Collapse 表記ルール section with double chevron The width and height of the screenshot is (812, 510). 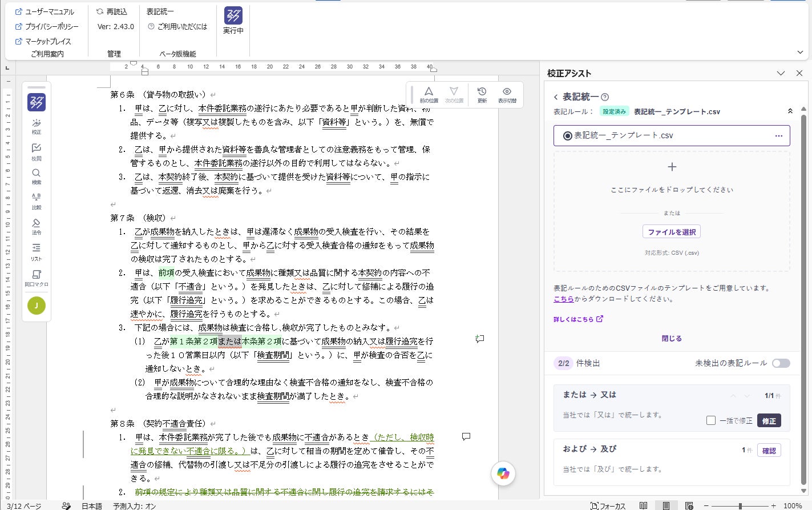790,111
